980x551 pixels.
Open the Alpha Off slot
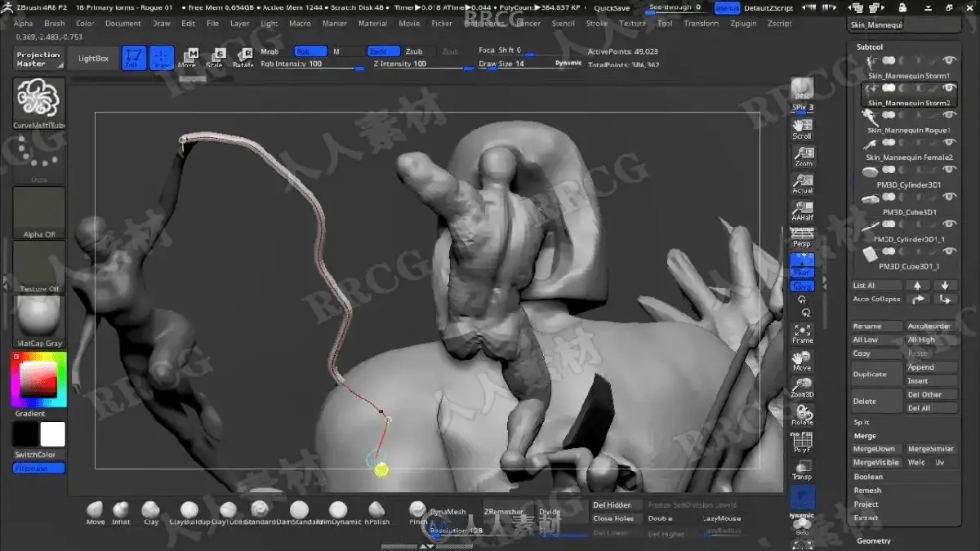pos(39,211)
